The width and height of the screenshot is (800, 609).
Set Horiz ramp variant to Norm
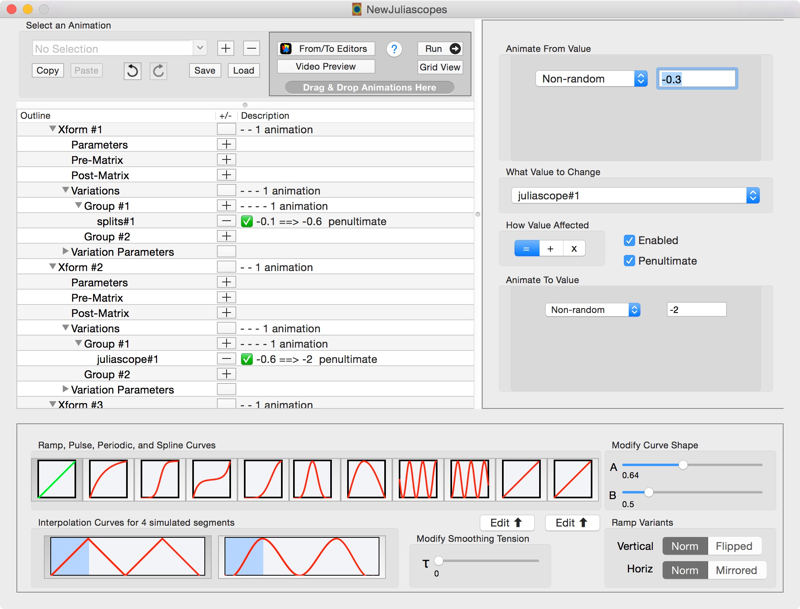(x=685, y=570)
